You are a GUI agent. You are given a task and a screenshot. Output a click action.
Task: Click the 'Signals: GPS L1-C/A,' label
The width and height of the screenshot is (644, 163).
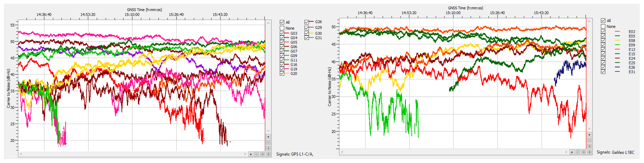295,154
